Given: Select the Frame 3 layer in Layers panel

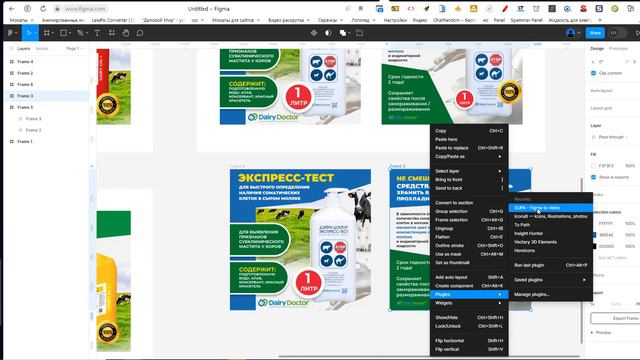Looking at the screenshot, I should (x=46, y=96).
